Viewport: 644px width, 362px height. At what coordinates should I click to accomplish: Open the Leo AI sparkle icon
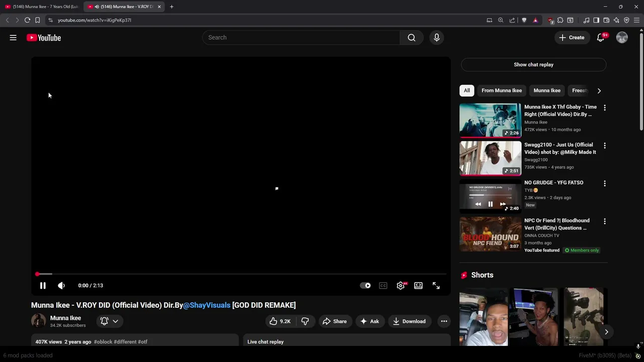(x=616, y=20)
